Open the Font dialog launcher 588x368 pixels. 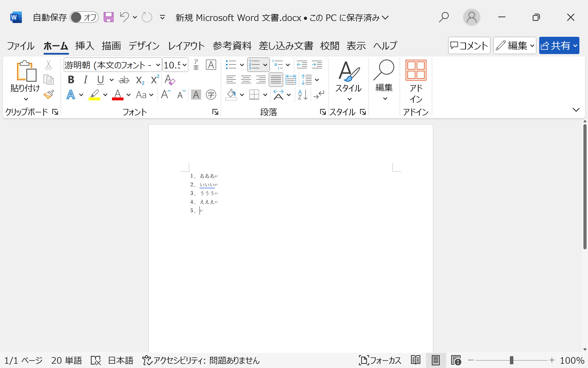point(215,112)
